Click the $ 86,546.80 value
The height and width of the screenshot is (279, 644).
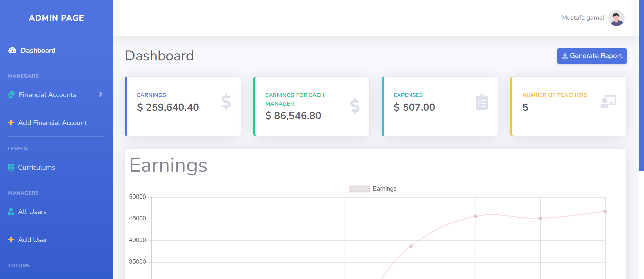coord(293,115)
